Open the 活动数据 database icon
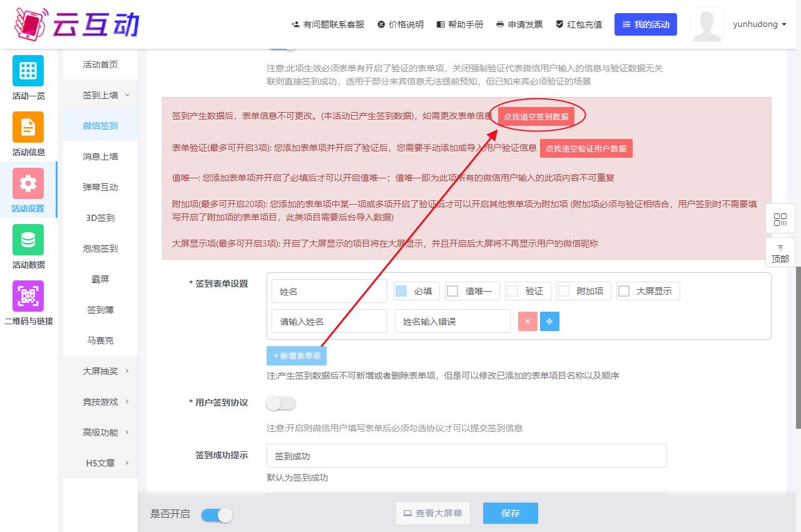The image size is (801, 532). (x=28, y=240)
